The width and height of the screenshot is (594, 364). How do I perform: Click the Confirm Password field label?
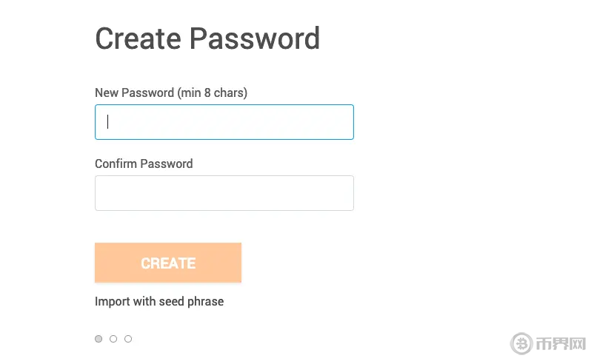coord(144,164)
